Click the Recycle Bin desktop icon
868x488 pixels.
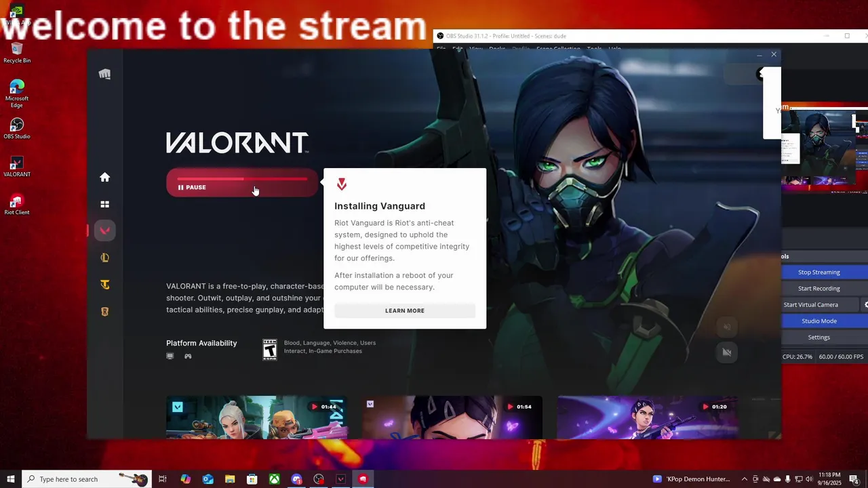pos(17,53)
